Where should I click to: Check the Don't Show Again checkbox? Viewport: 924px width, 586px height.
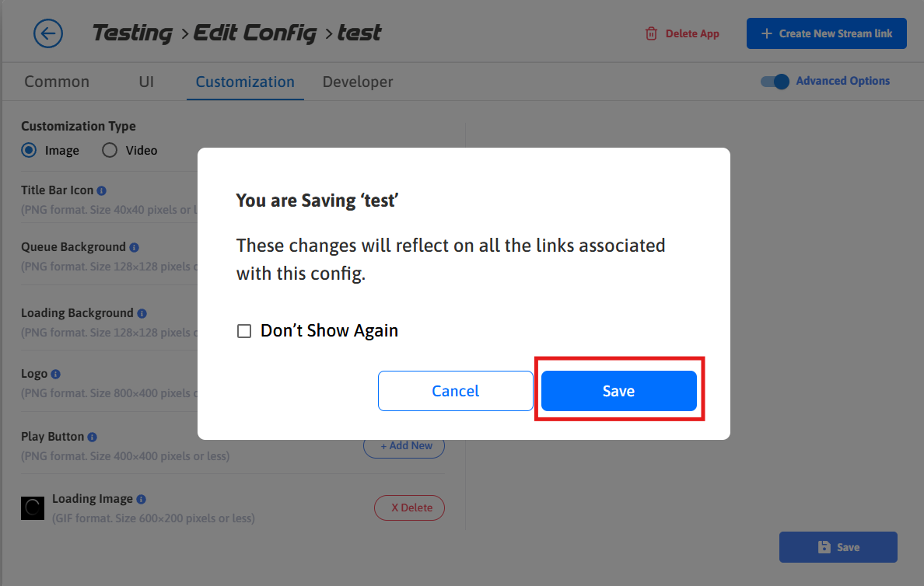[x=244, y=331]
